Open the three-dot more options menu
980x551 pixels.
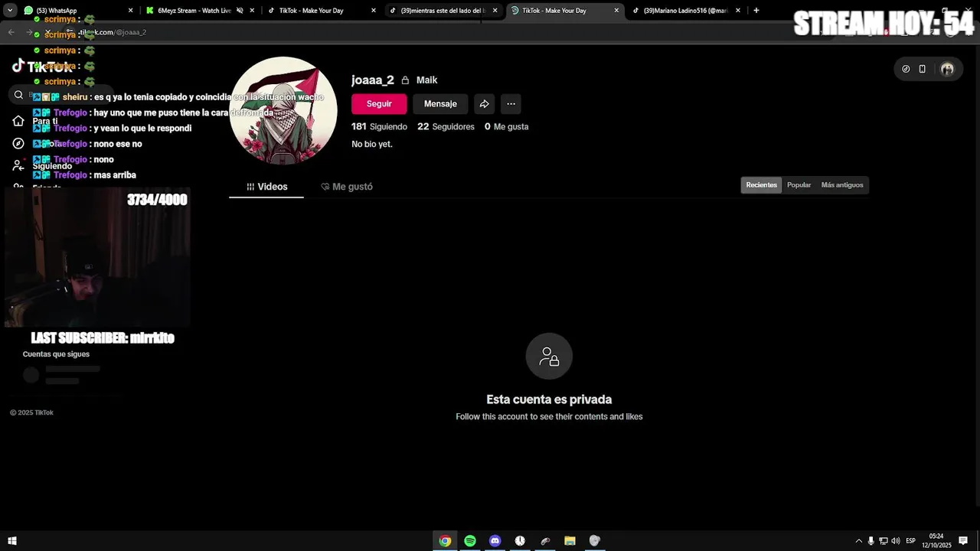pyautogui.click(x=511, y=104)
